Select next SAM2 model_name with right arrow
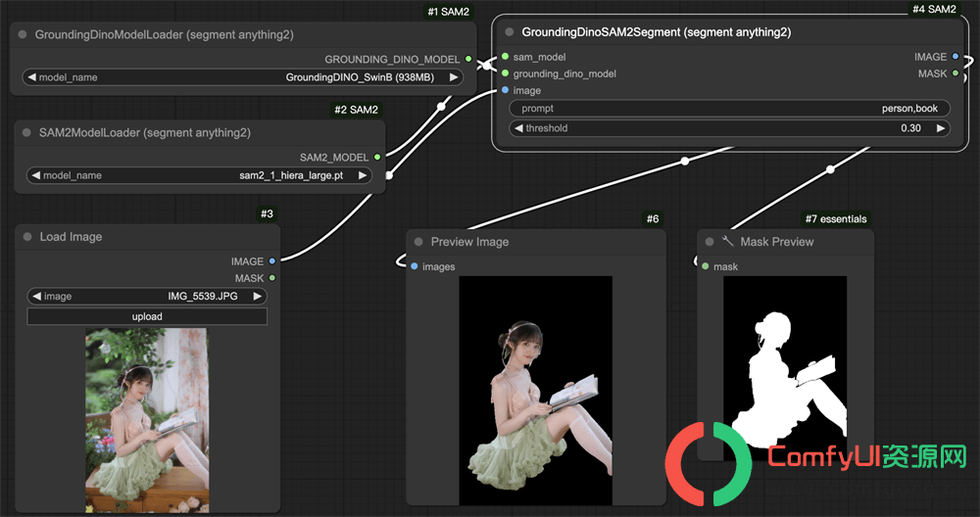This screenshot has height=517, width=980. pos(363,175)
